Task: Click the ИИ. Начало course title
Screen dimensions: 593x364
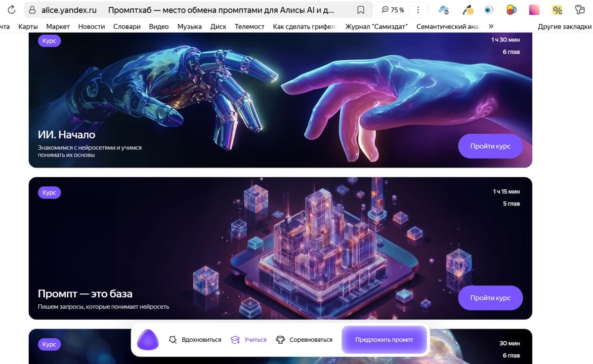Action: click(67, 135)
